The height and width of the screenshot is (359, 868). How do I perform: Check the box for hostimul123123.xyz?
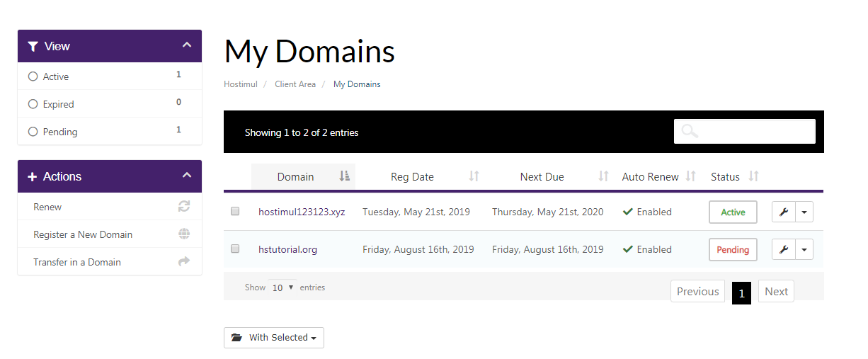click(x=236, y=211)
